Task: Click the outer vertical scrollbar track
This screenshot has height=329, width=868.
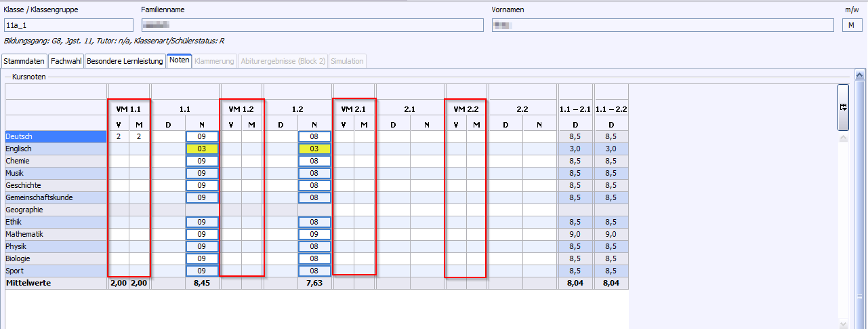Action: 861,204
